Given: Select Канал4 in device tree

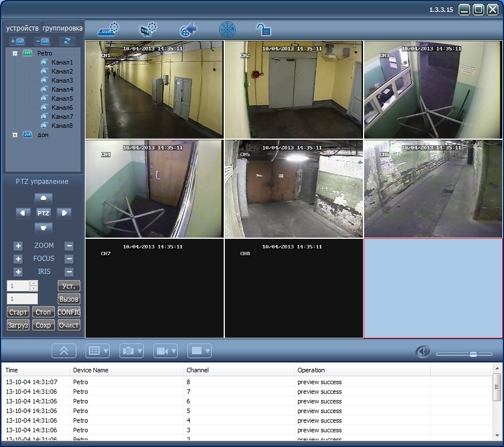Looking at the screenshot, I should [x=62, y=89].
